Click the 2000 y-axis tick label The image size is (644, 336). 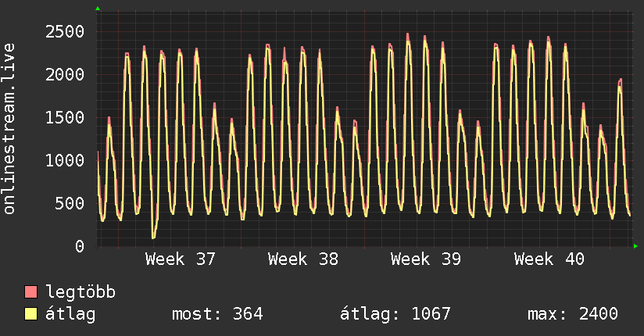[x=65, y=75]
